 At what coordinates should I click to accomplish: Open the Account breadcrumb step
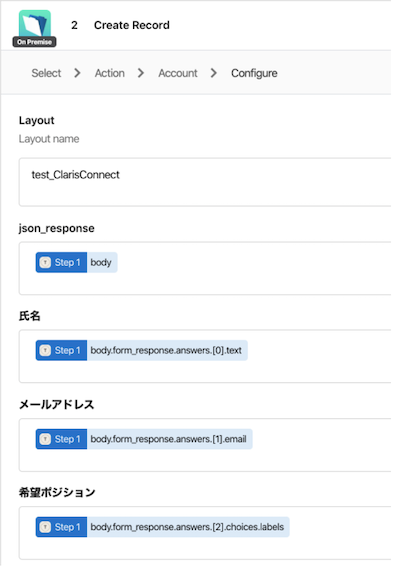[178, 73]
